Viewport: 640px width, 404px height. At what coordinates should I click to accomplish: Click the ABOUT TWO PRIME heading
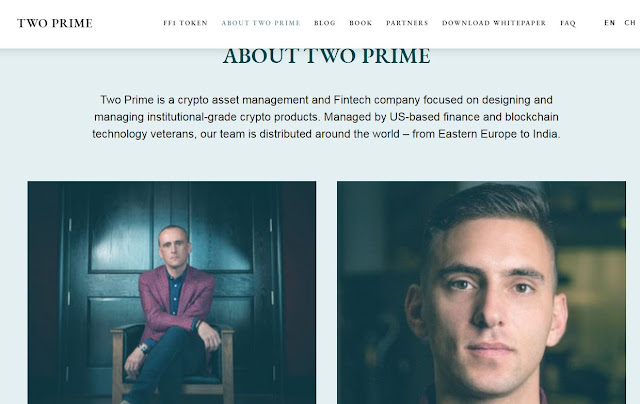pos(327,56)
